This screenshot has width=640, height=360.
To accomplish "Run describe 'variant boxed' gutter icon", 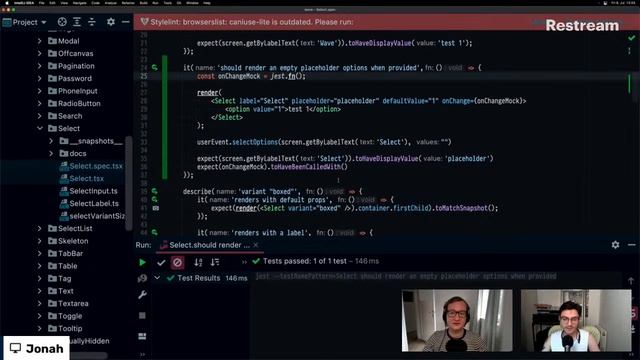I will pyautogui.click(x=155, y=191).
